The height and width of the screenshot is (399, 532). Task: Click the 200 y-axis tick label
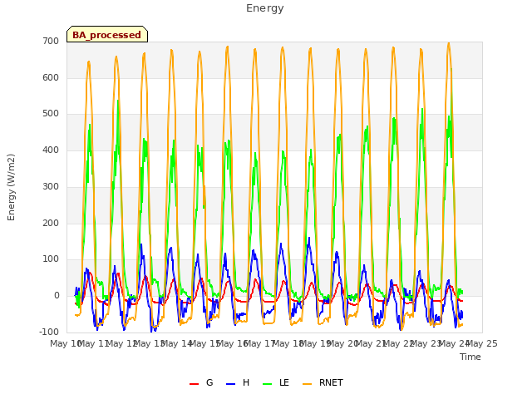coord(51,224)
